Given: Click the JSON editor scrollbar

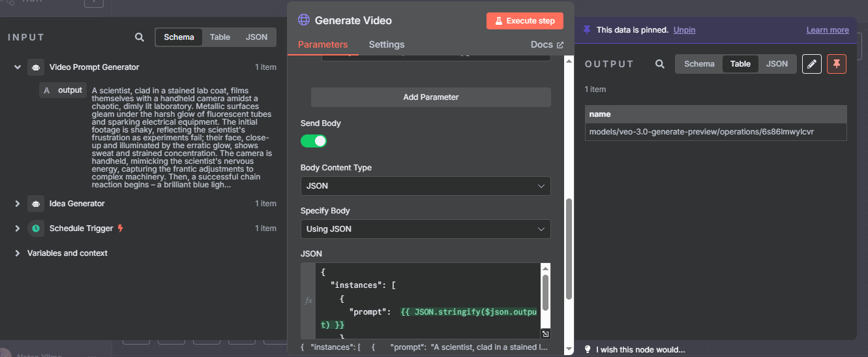Looking at the screenshot, I should click(546, 293).
